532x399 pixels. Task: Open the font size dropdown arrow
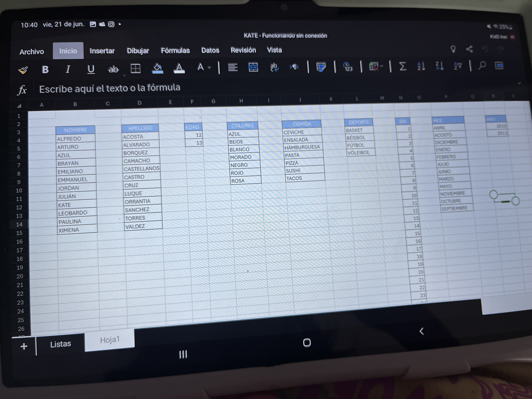pyautogui.click(x=210, y=68)
